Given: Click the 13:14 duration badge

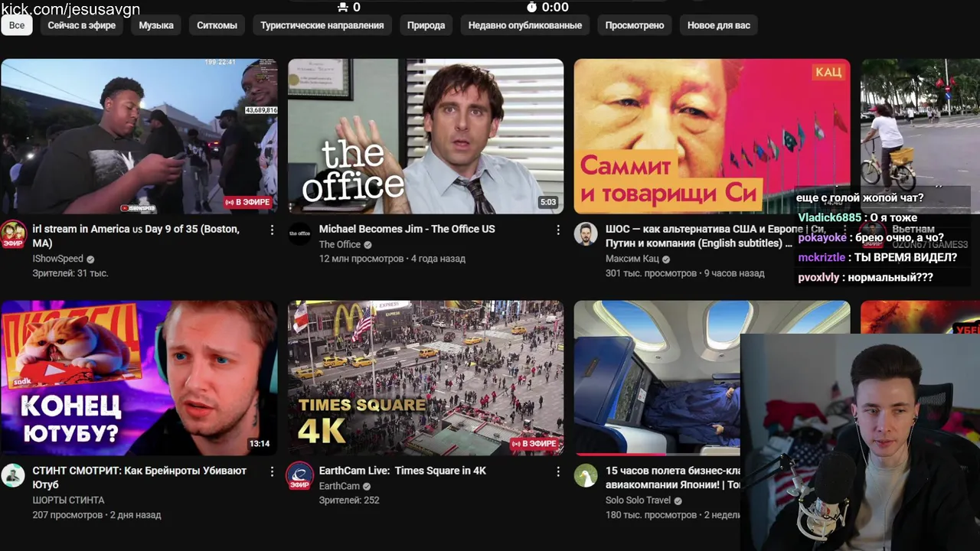Looking at the screenshot, I should [x=260, y=444].
